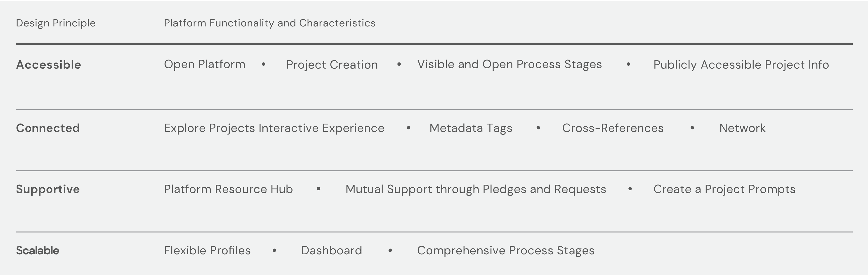868x275 pixels.
Task: Click Mutual Support through Pledges and Requests
Action: [476, 189]
